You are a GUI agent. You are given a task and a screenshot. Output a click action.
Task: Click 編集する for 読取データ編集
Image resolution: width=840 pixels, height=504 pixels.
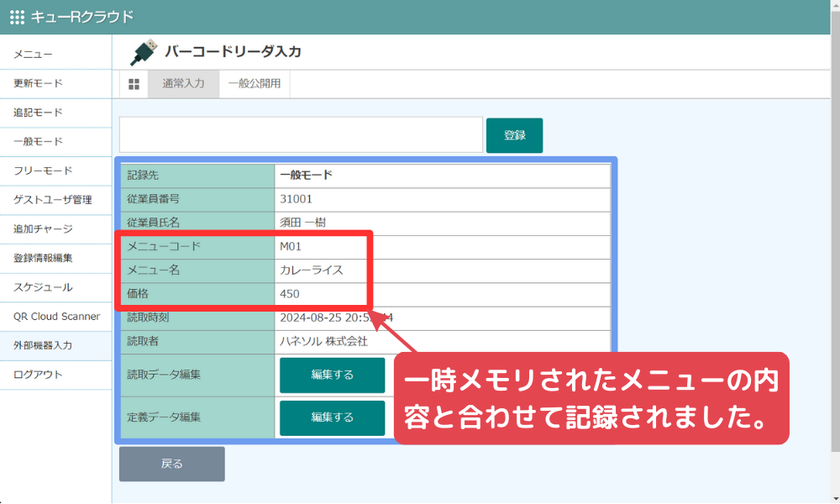click(x=332, y=375)
